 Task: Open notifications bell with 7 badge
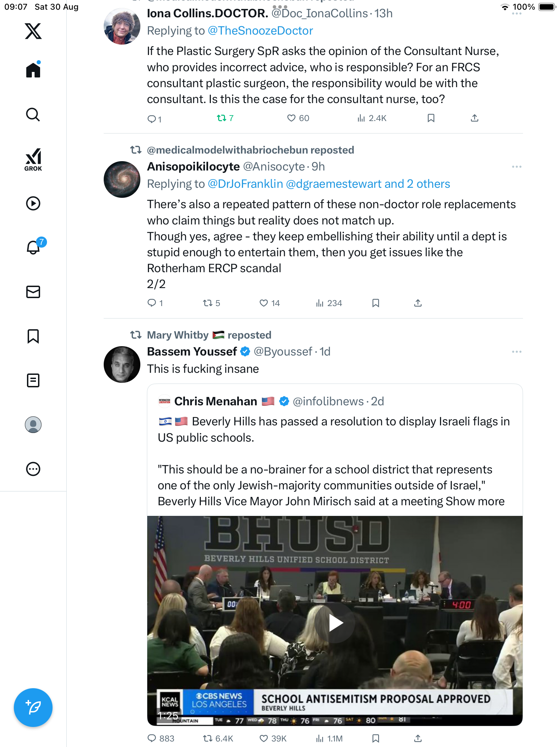[x=34, y=247]
